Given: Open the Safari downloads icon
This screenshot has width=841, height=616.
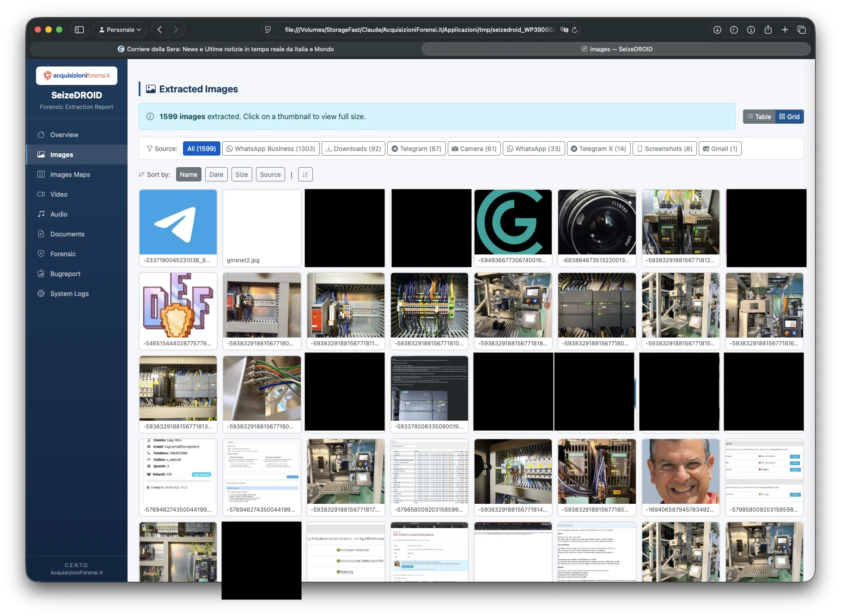Looking at the screenshot, I should [x=717, y=30].
